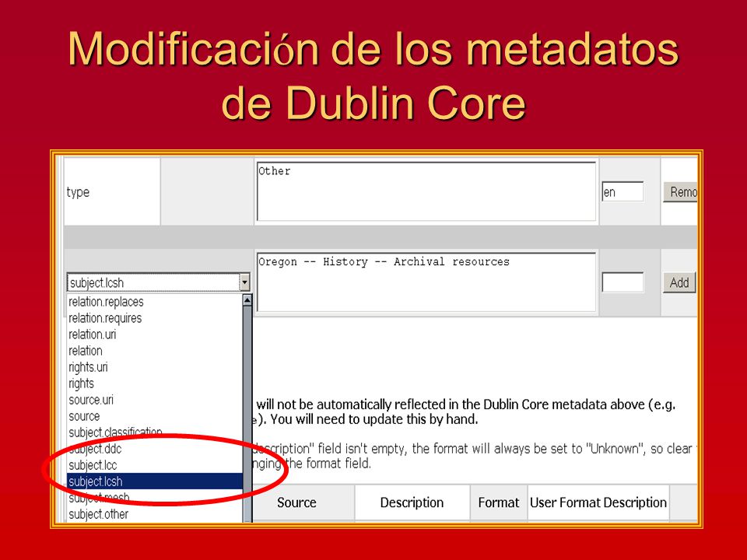Select source.uri from the list
Image resolution: width=747 pixels, height=560 pixels.
click(155, 400)
